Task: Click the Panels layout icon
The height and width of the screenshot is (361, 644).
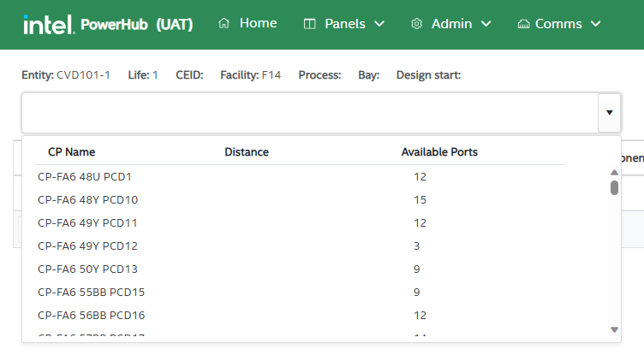Action: (310, 24)
